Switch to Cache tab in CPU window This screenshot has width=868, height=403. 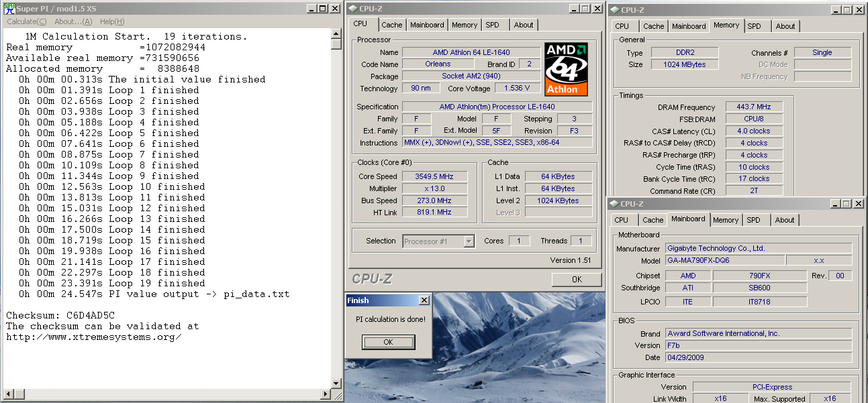tap(392, 25)
